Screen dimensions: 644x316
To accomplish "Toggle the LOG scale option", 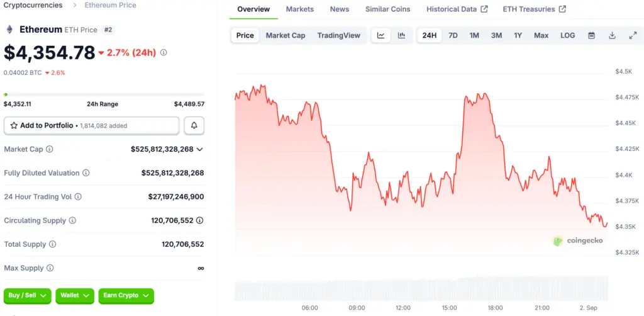I will [567, 35].
